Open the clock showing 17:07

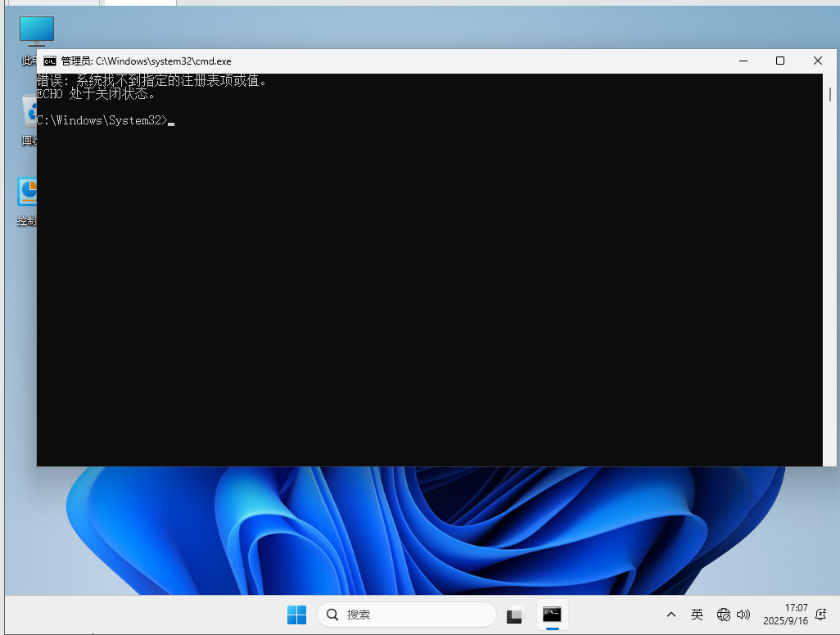[x=786, y=615]
